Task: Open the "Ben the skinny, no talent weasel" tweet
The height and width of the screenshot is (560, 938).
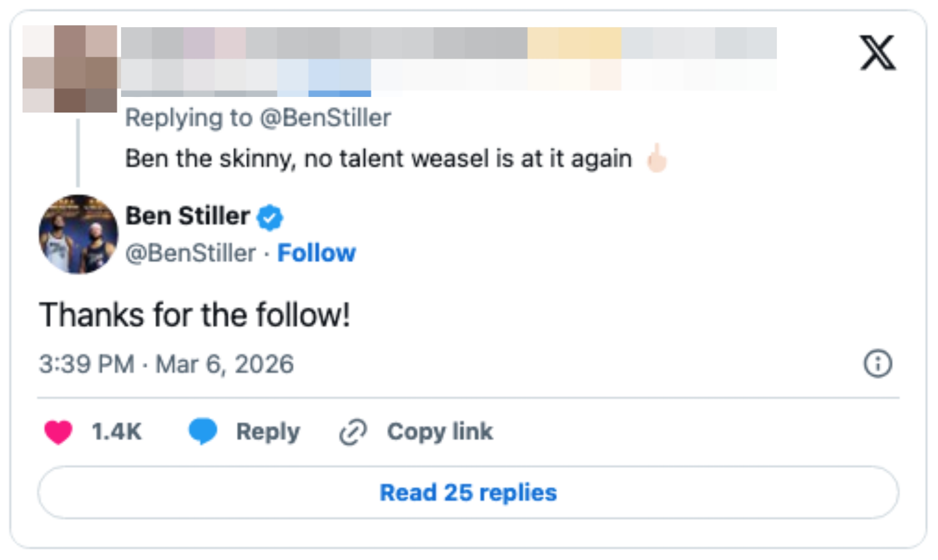Action: (x=378, y=159)
